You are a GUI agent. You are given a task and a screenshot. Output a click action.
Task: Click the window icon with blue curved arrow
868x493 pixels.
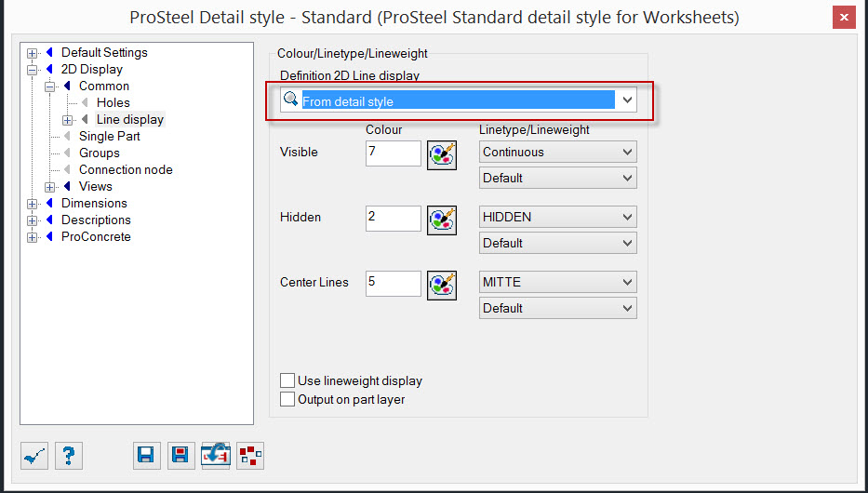[216, 456]
